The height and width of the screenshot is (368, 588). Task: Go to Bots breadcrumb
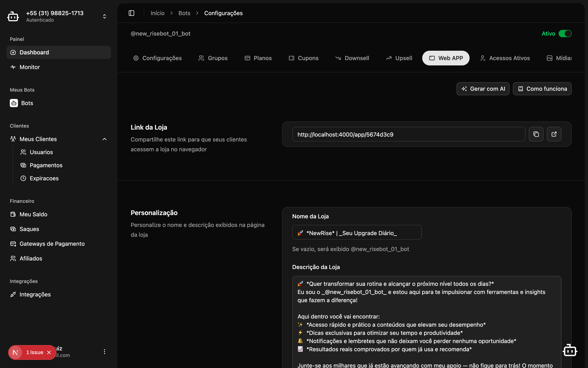point(184,13)
